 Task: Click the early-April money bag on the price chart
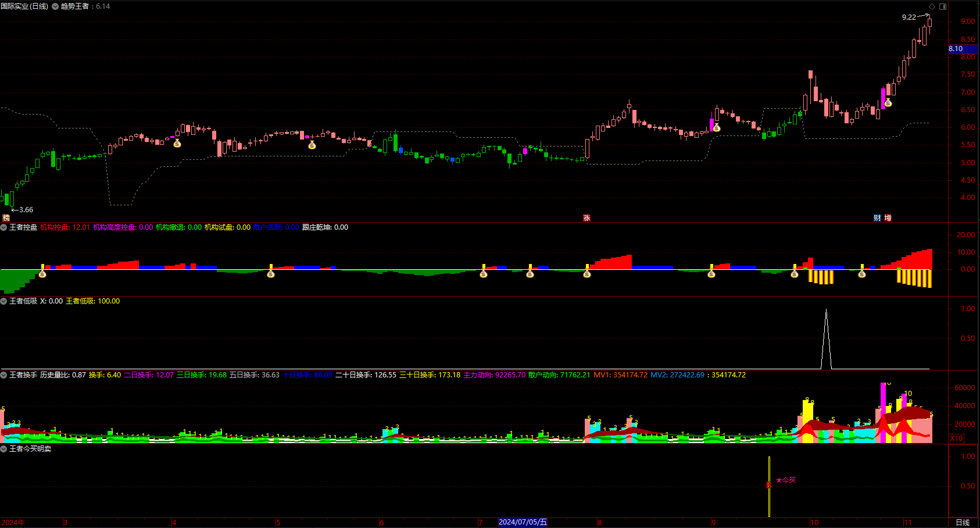177,143
